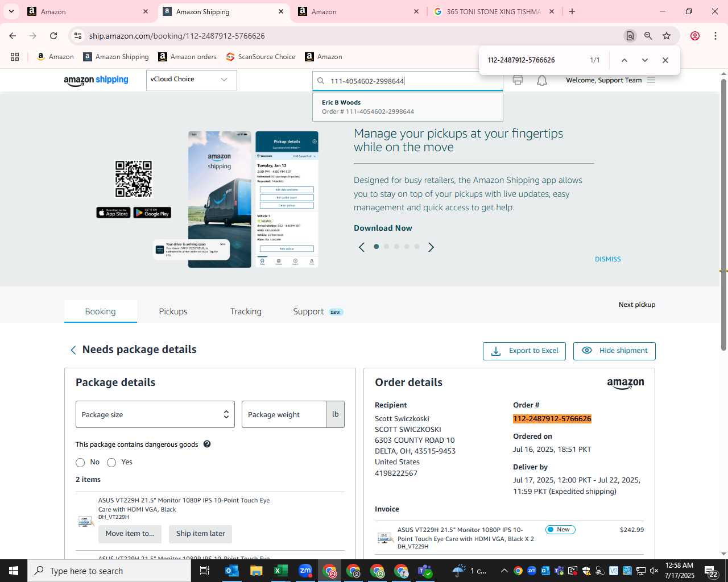Open the hamburger menu next to Welcome

point(651,80)
